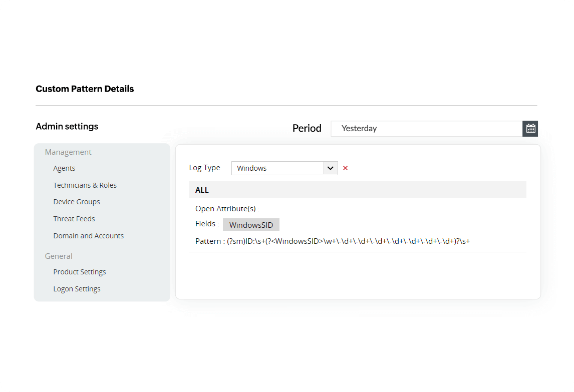This screenshot has width=574, height=392.
Task: Click the Open Attribute(s) label
Action: [227, 209]
